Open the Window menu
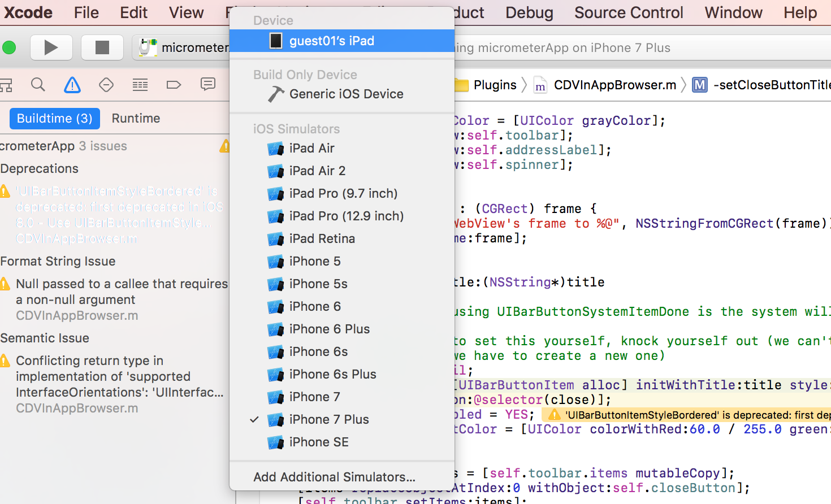 (x=733, y=12)
